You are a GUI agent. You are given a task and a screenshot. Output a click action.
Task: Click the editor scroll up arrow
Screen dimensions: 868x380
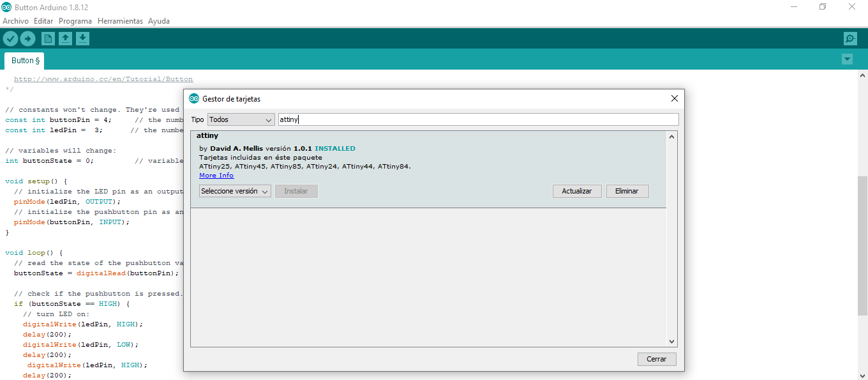863,75
